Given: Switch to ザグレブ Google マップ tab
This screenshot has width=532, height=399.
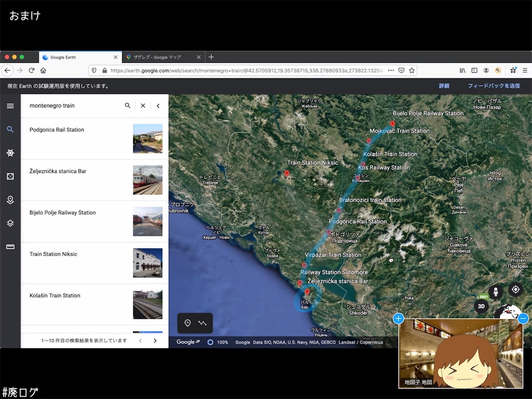Looking at the screenshot, I should point(164,57).
